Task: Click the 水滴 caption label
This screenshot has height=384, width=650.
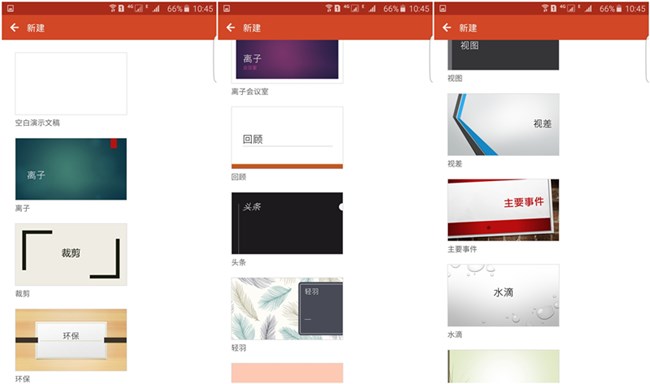Action: point(455,334)
